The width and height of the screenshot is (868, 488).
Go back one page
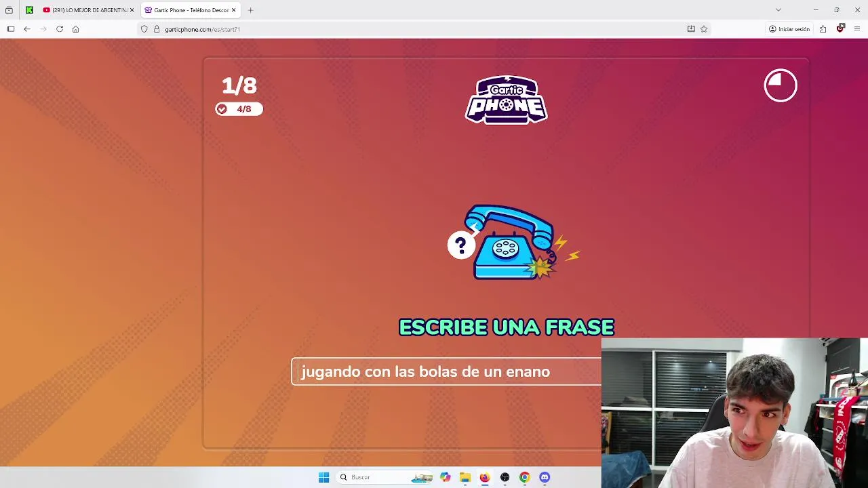(27, 29)
